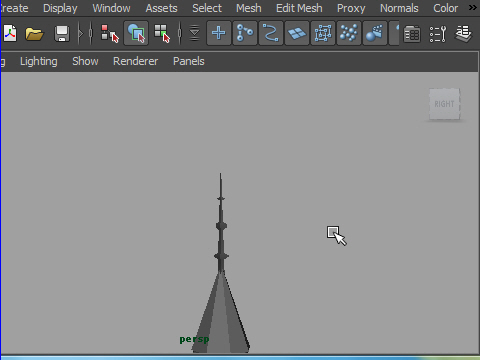480x360 pixels.
Task: Open the Assets menu
Action: click(161, 8)
